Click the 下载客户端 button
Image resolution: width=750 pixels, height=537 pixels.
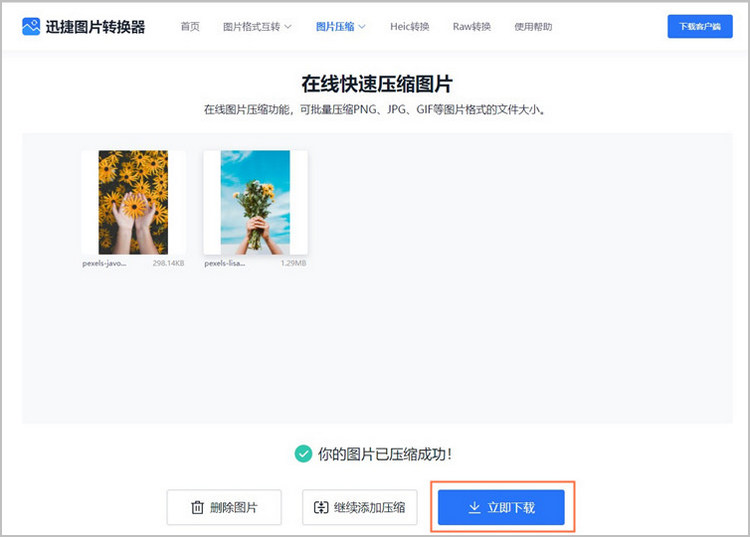[700, 26]
